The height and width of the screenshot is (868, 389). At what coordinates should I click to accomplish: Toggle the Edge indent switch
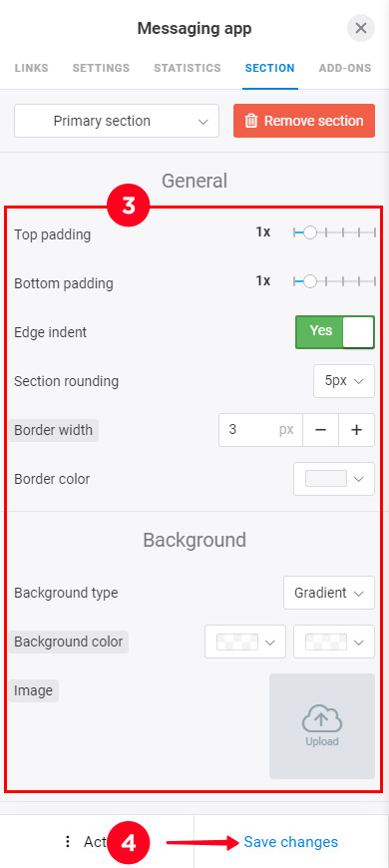click(x=335, y=332)
